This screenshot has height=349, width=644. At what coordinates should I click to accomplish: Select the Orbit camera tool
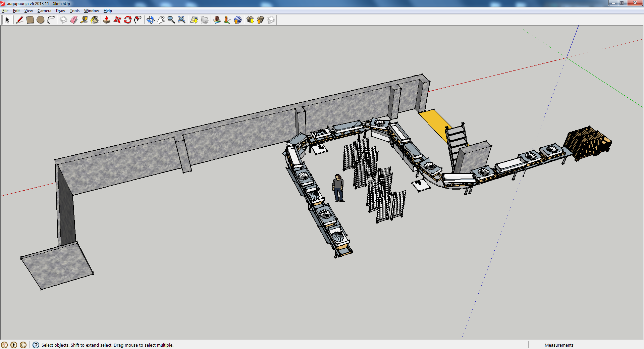coord(150,20)
